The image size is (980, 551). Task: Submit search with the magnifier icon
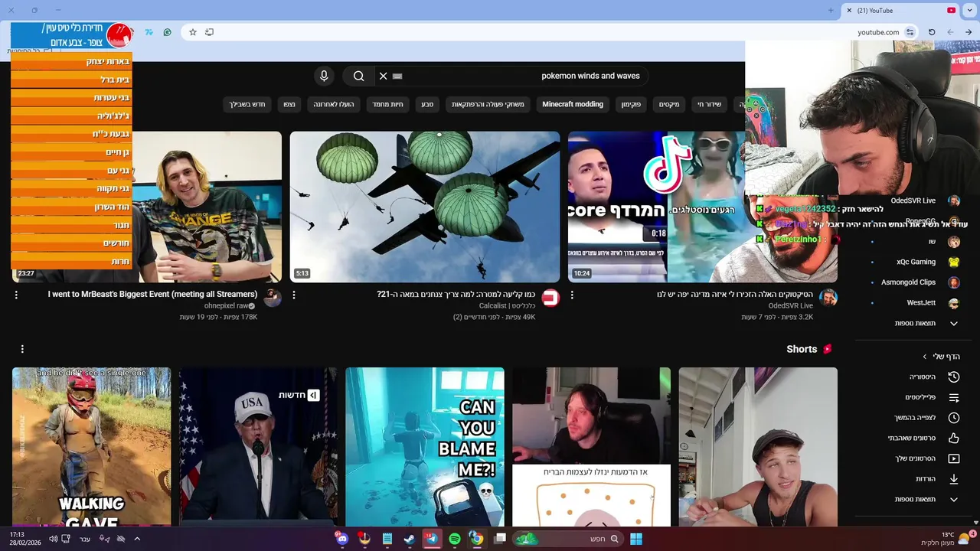point(358,76)
